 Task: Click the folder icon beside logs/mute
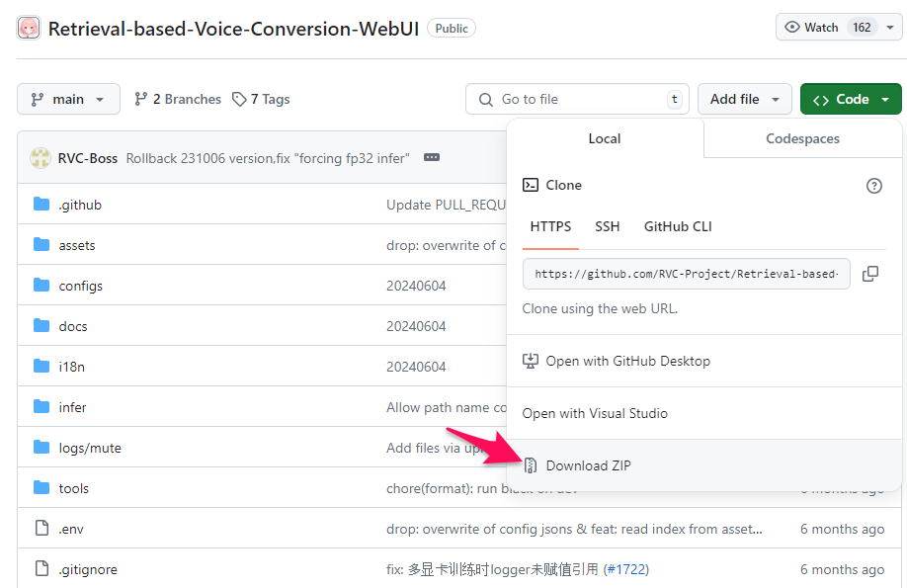pyautogui.click(x=41, y=447)
